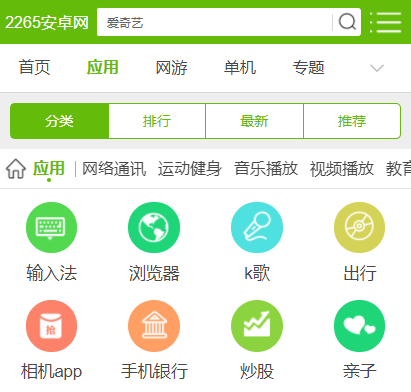Select 应用 in the category bar
Screen dimensions: 411x392
tap(49, 168)
